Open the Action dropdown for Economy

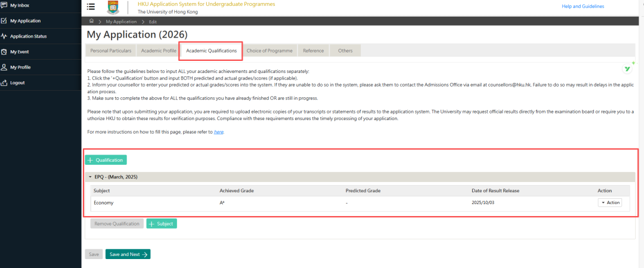pyautogui.click(x=609, y=202)
